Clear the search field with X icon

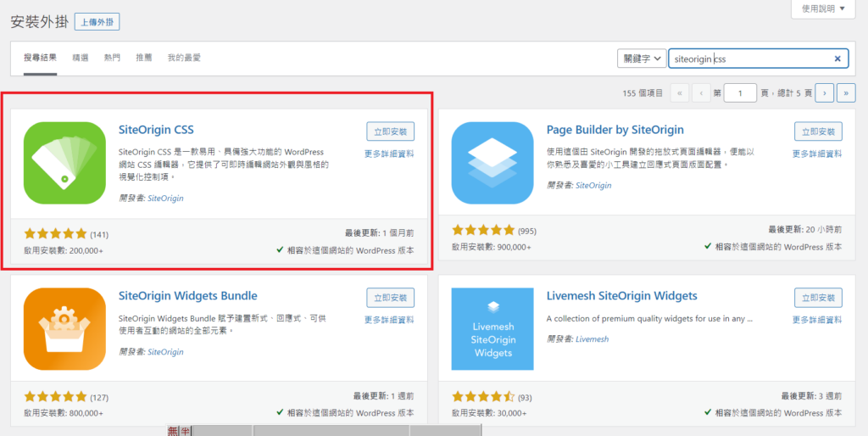coord(837,59)
